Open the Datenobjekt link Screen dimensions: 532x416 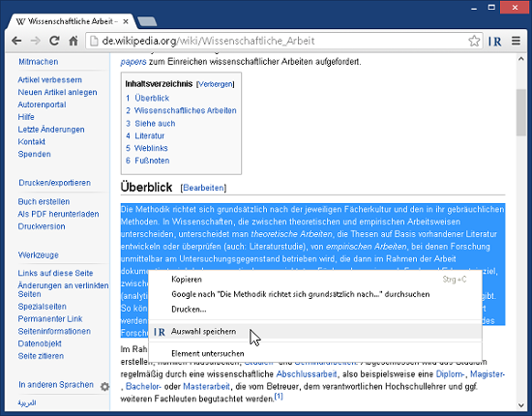tap(40, 343)
